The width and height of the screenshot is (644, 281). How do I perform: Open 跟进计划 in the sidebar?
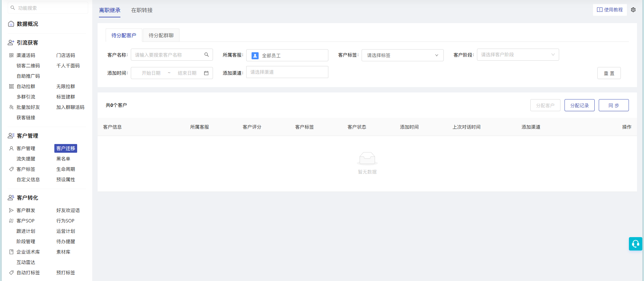[x=26, y=231]
